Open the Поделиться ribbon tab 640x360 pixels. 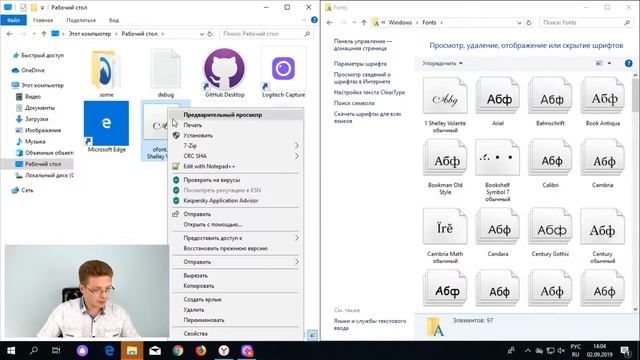click(x=81, y=20)
